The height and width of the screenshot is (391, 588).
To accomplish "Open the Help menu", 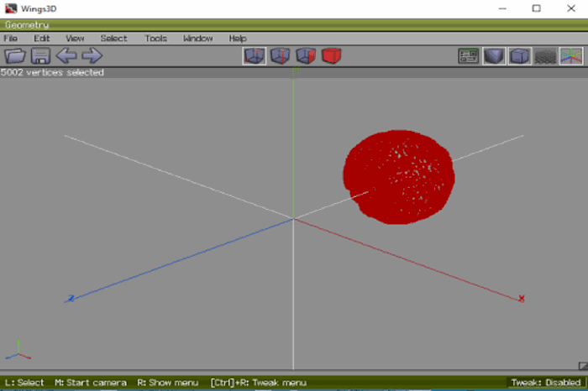I will coord(238,39).
